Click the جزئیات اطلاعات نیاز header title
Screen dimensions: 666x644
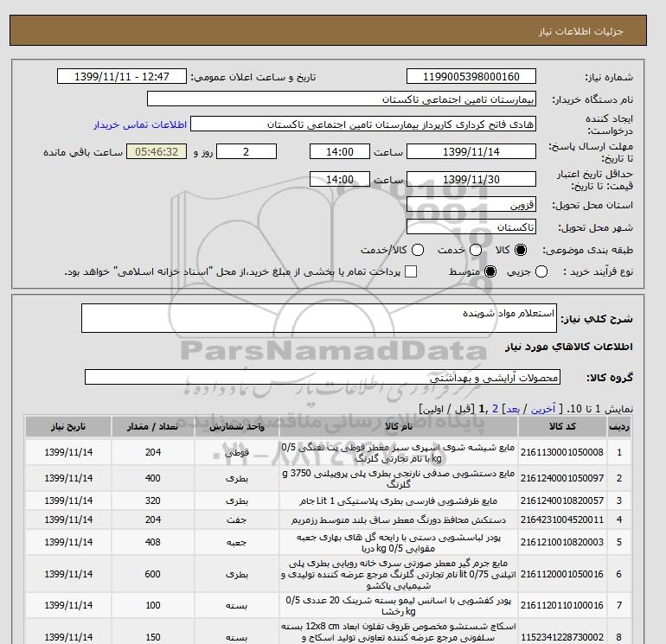coord(580,31)
